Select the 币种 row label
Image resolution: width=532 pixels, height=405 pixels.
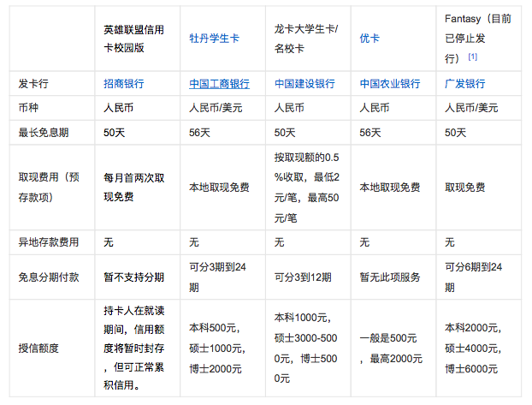coord(28,108)
